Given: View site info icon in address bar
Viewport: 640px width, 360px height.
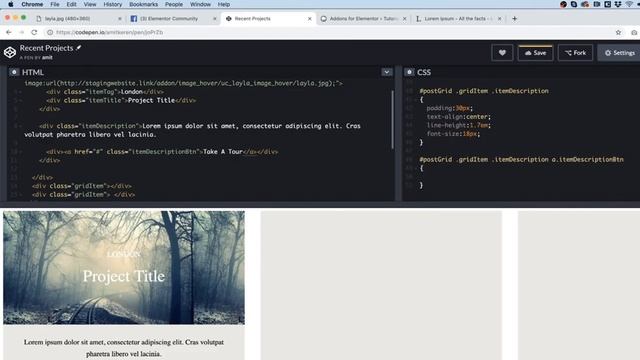Looking at the screenshot, I should 50,32.
